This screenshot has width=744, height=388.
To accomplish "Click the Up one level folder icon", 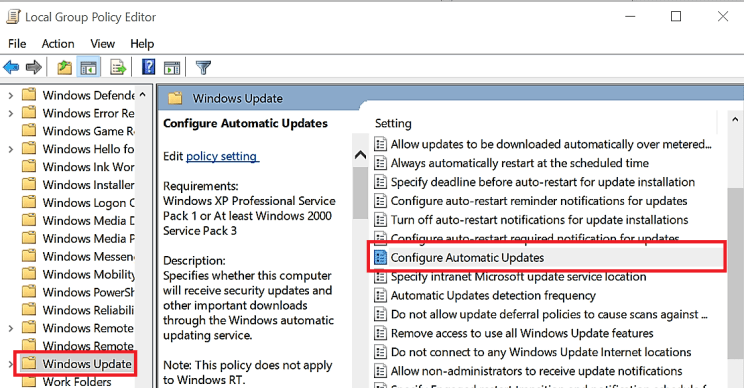I will (65, 67).
